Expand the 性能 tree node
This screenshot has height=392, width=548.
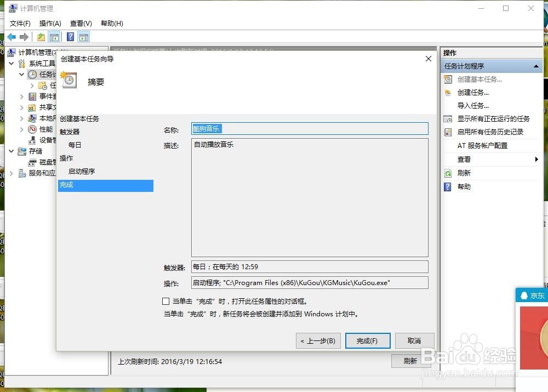click(22, 129)
